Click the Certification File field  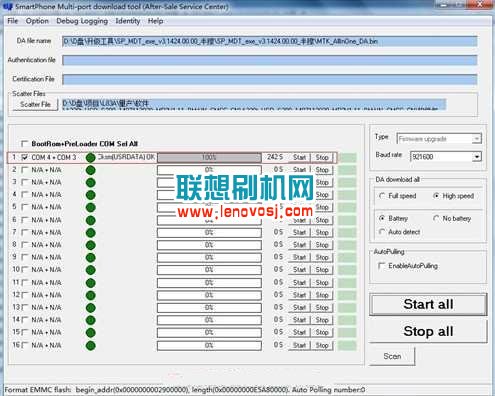click(270, 79)
